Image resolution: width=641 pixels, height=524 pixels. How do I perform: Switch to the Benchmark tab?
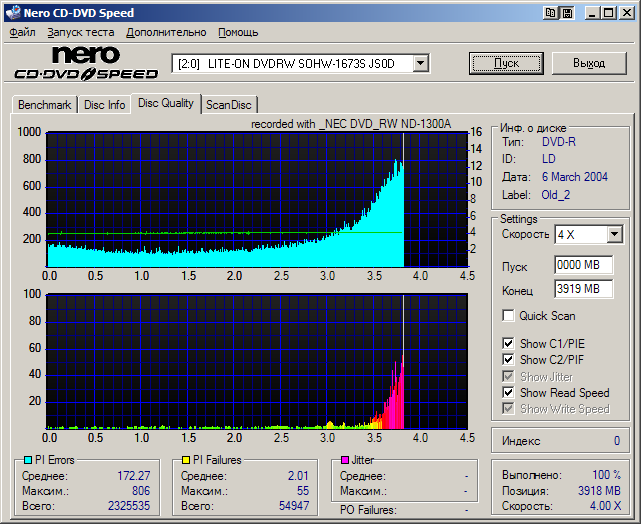pyautogui.click(x=45, y=105)
